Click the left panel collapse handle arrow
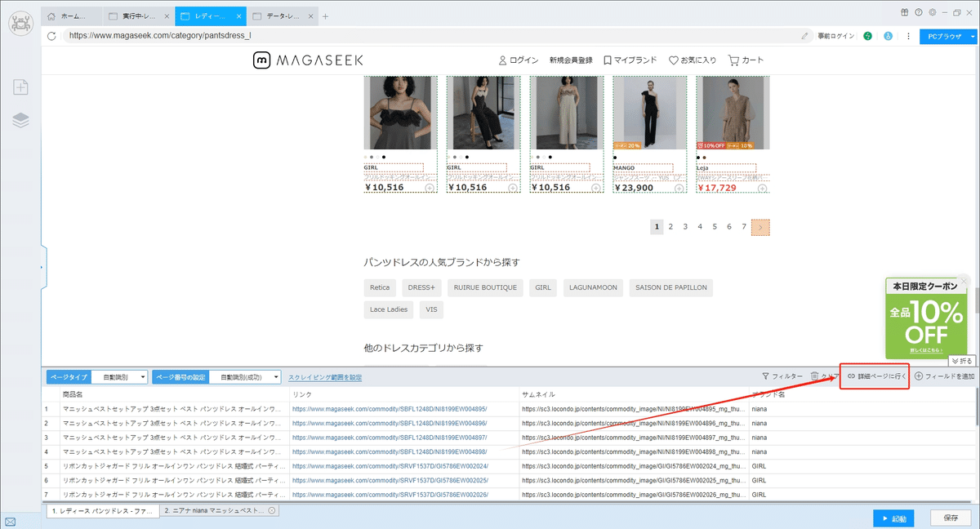This screenshot has height=529, width=980. coord(42,267)
